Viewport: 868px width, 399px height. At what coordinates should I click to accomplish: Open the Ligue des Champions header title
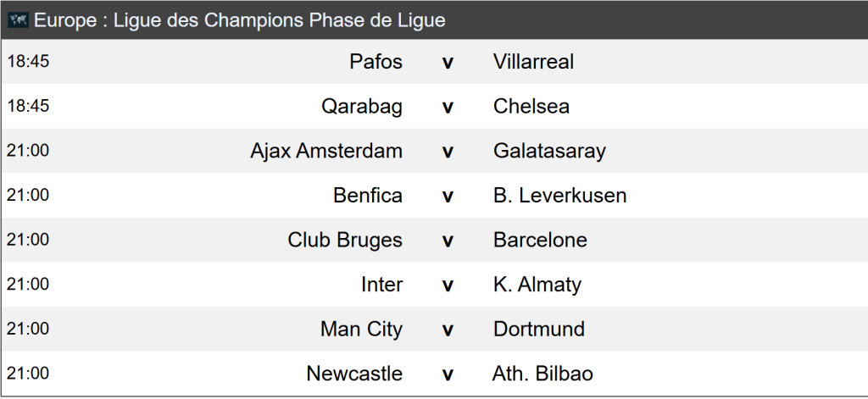pyautogui.click(x=240, y=20)
